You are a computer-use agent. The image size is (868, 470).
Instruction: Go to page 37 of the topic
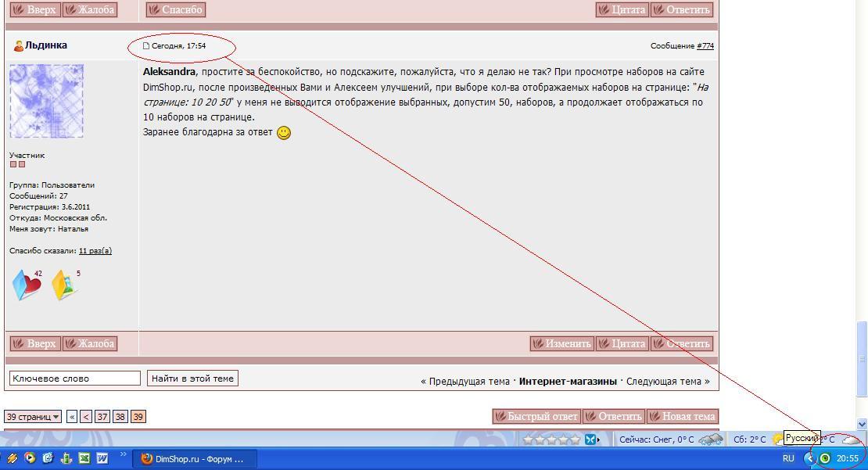pos(102,417)
